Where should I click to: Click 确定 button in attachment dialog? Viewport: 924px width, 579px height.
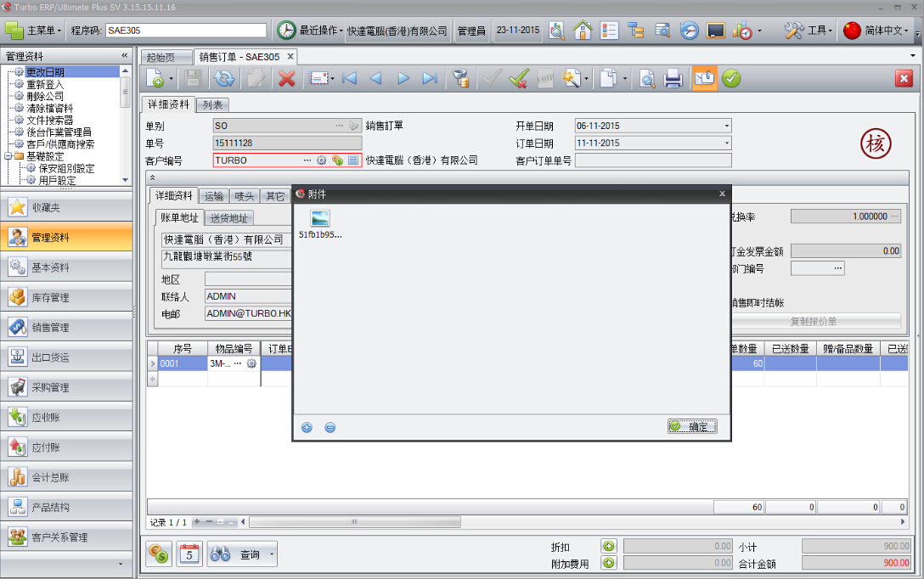(x=692, y=426)
